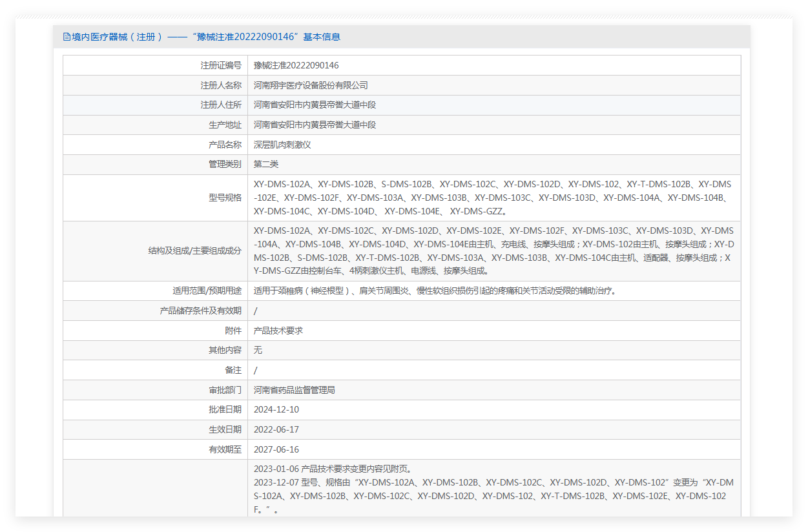Click the 生产地址 address value

pyautogui.click(x=315, y=125)
